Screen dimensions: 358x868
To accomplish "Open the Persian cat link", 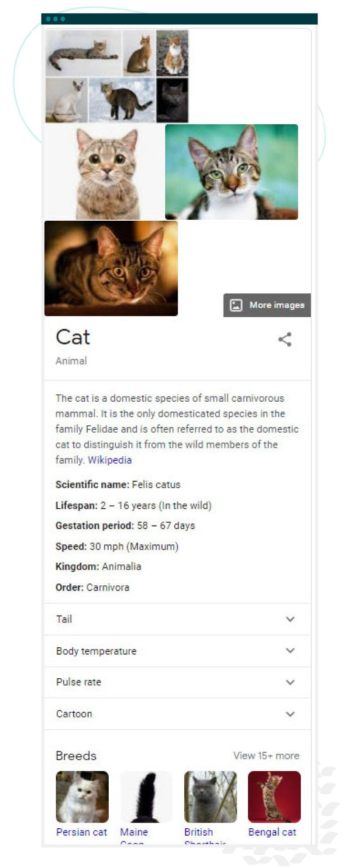I will coord(82,832).
